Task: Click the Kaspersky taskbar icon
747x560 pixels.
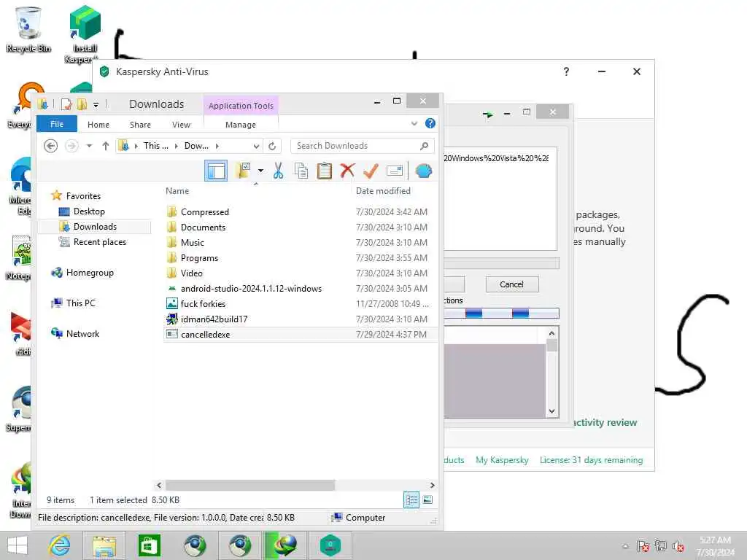Action: tap(330, 545)
